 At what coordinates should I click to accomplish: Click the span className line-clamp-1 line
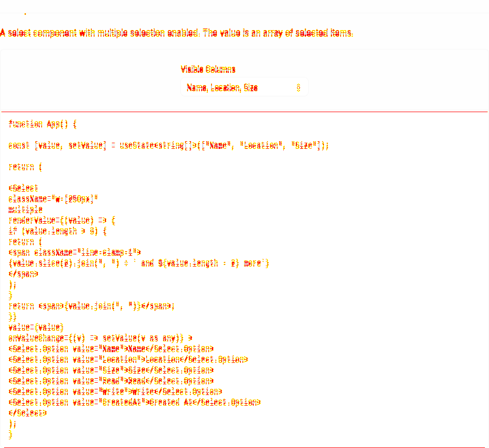pyautogui.click(x=75, y=252)
